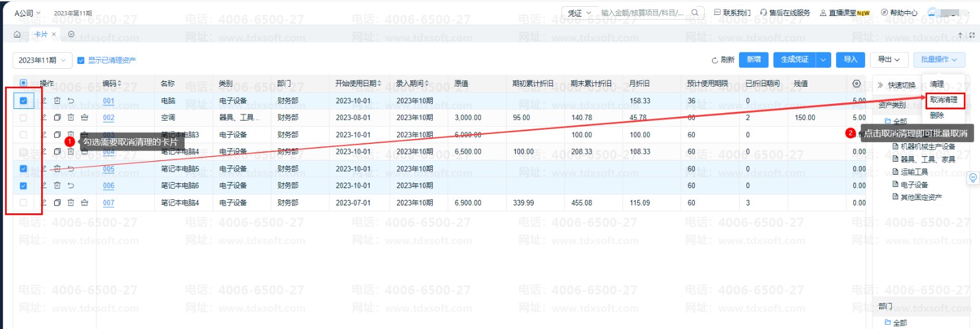Open 联系我们 link
The height and width of the screenshot is (329, 980).
coord(732,13)
